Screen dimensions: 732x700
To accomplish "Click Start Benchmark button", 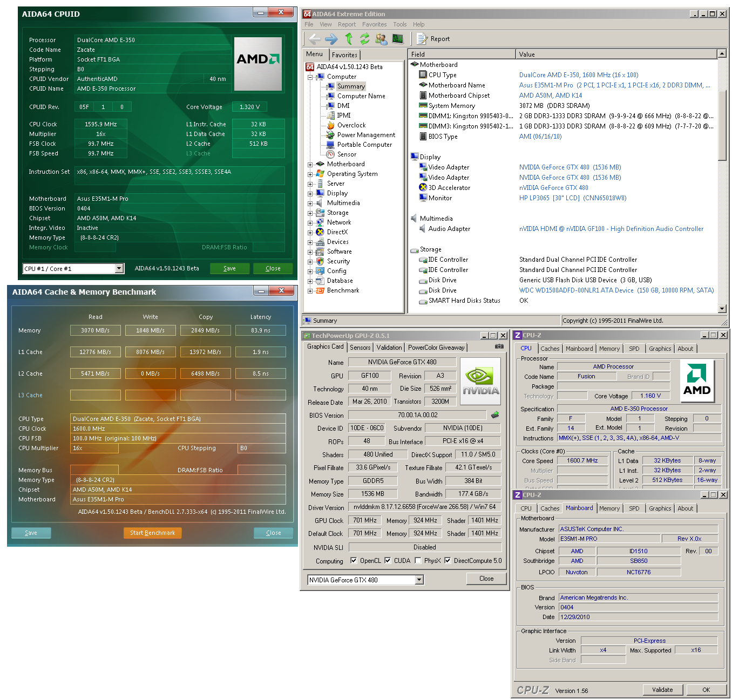I will coord(153,533).
